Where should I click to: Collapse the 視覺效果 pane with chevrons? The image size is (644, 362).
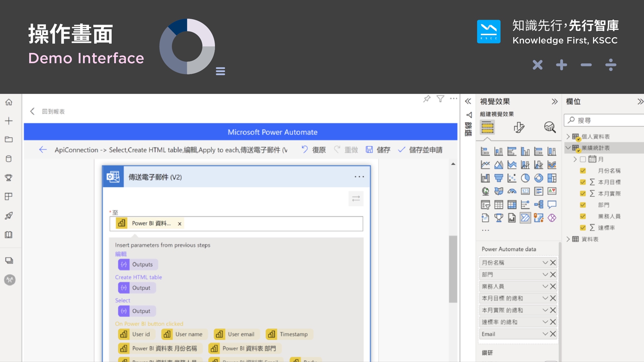click(554, 102)
